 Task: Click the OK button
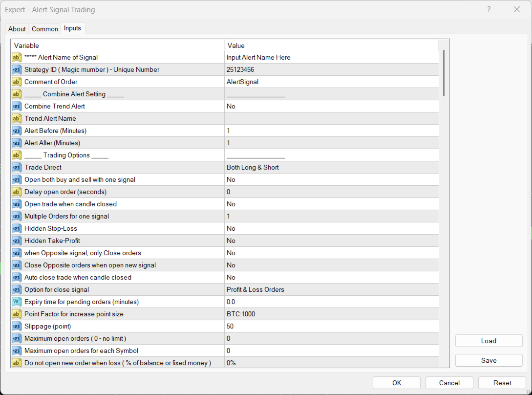pyautogui.click(x=397, y=383)
